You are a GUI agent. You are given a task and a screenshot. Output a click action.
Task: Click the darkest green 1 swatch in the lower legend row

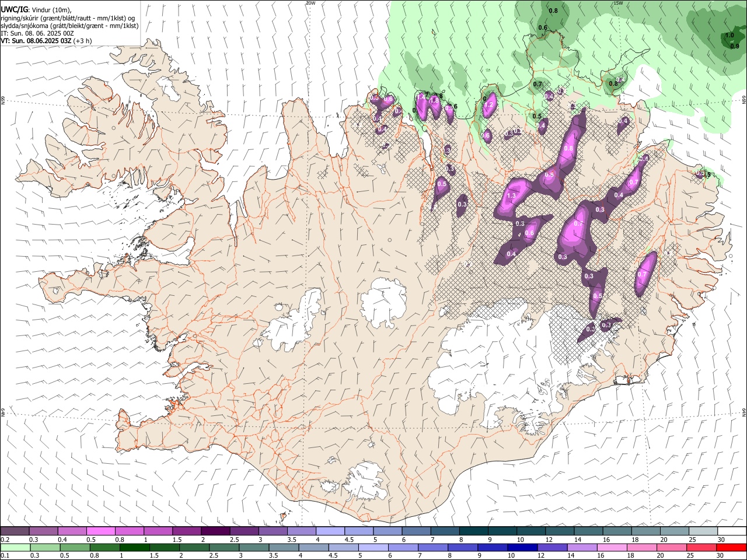[x=135, y=547]
